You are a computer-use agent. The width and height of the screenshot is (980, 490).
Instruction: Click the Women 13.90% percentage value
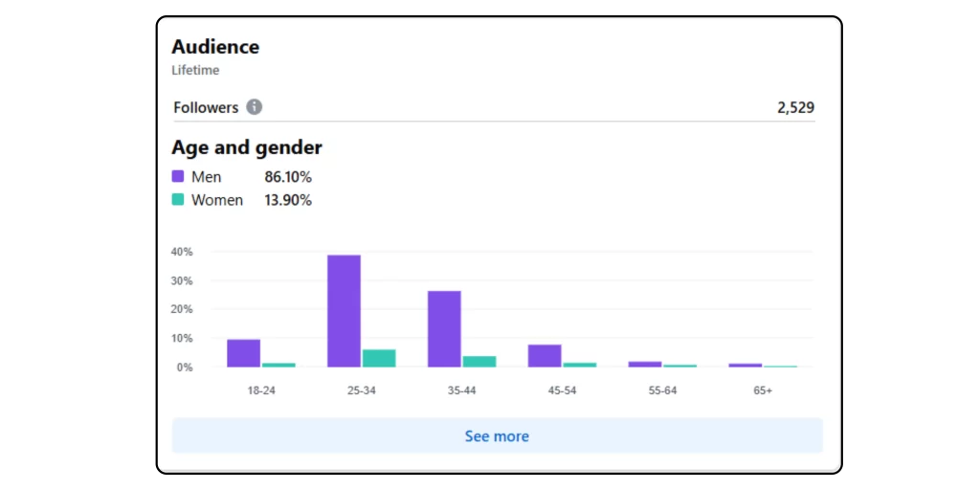pos(288,200)
